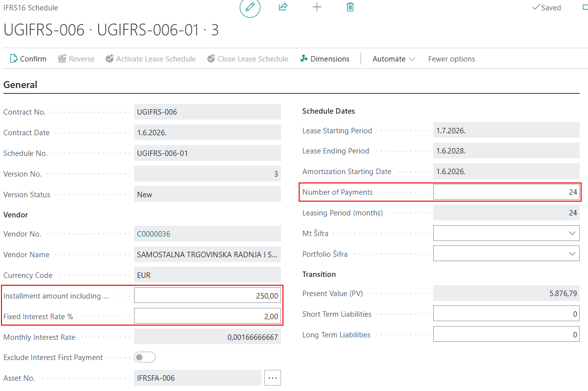
Task: Click the Fixed Interest Rate % field
Action: click(x=207, y=316)
